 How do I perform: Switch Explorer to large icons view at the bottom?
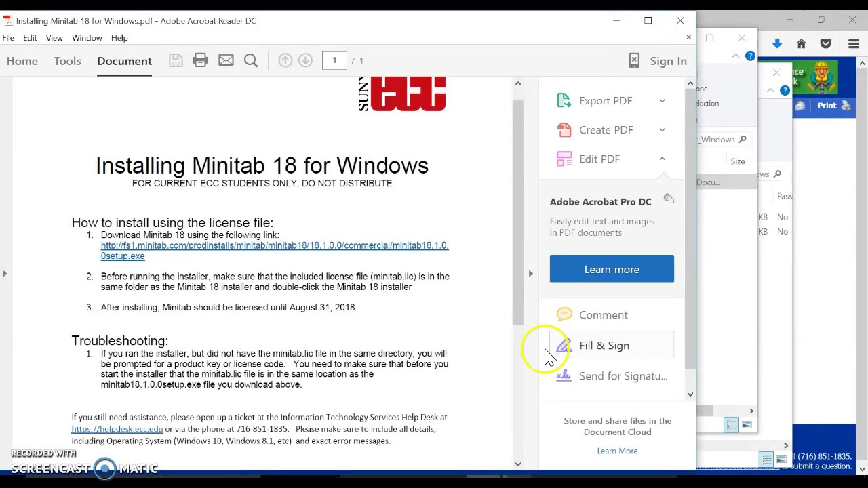pyautogui.click(x=747, y=425)
